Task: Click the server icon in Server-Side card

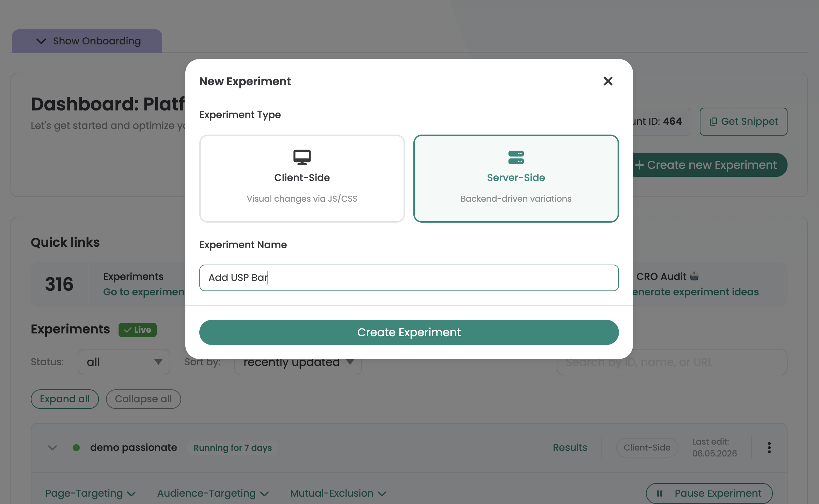Action: tap(516, 157)
